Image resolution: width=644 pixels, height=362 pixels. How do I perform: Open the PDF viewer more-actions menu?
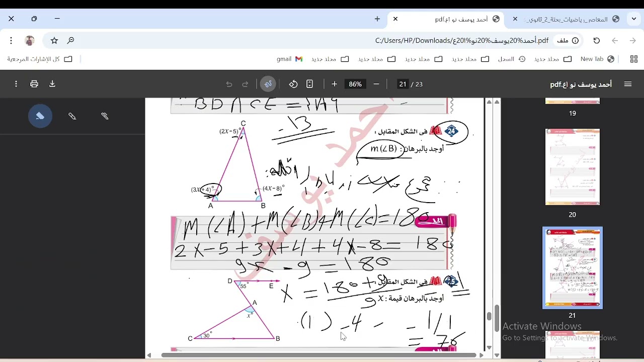pos(16,84)
